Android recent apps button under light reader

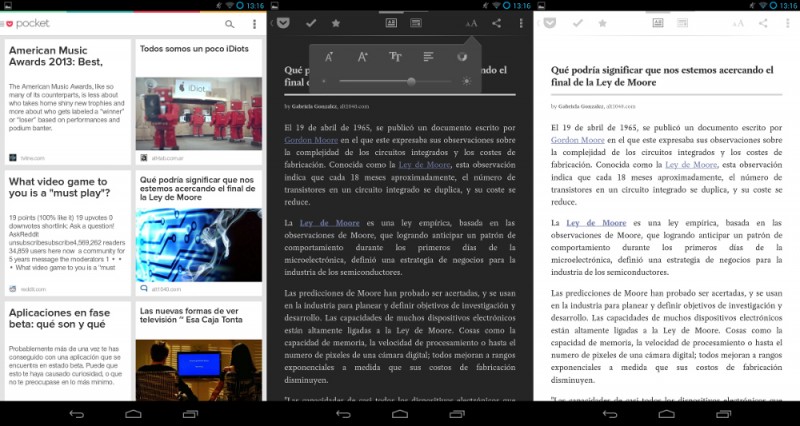coord(723,414)
